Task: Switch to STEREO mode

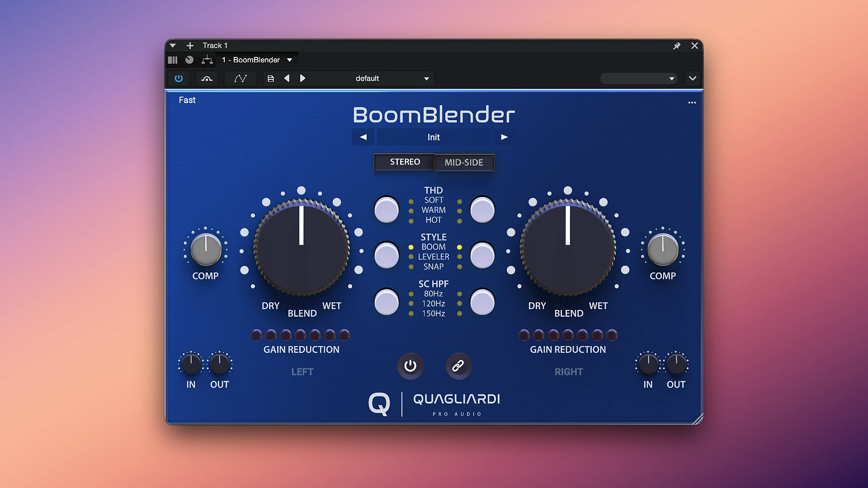Action: (x=404, y=162)
